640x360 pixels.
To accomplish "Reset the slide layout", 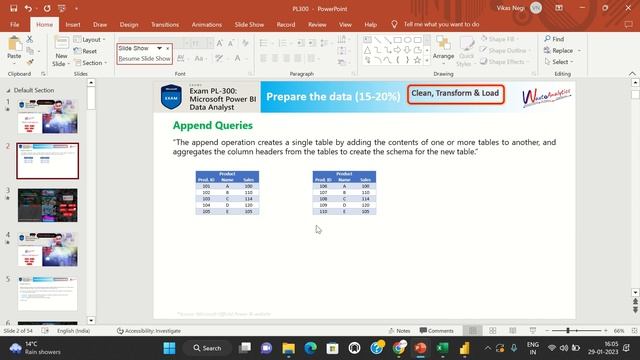I will pyautogui.click(x=86, y=51).
